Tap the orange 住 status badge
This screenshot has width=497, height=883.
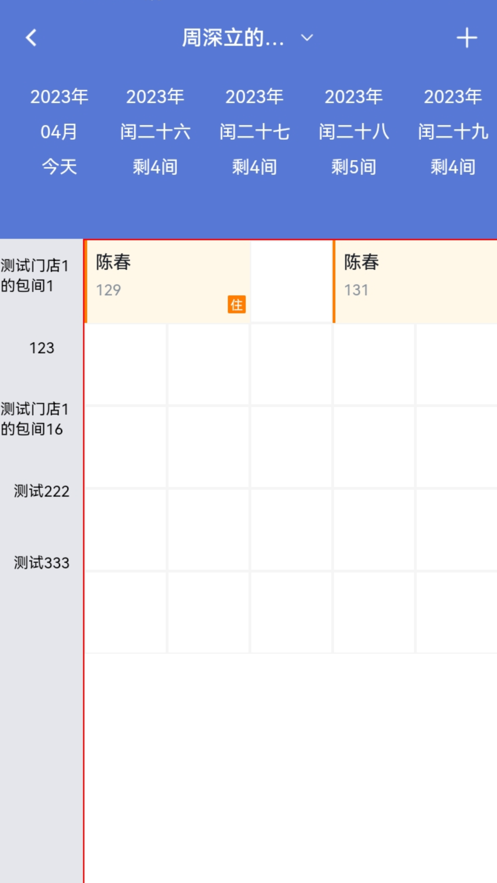coord(237,305)
